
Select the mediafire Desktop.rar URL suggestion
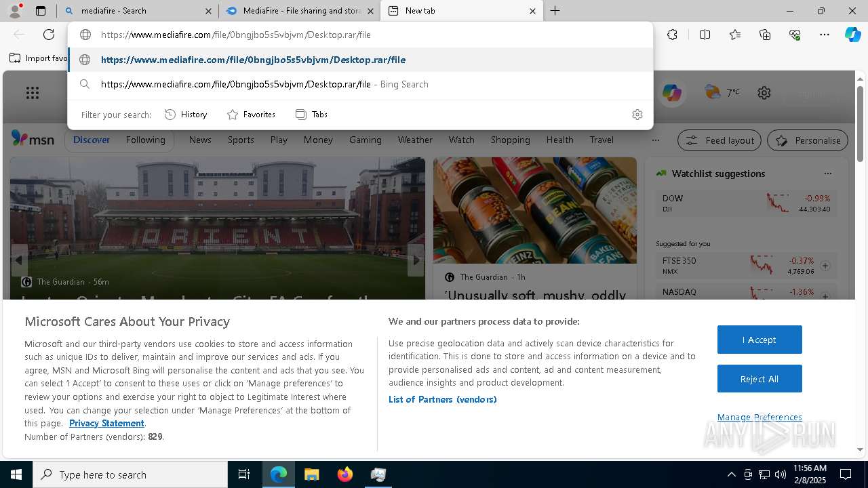coord(360,60)
